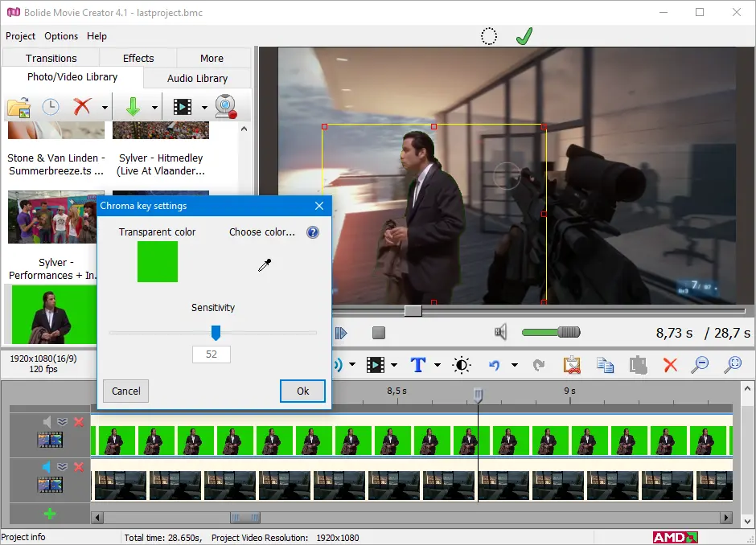Switch to the Audio Library tab
The height and width of the screenshot is (545, 756).
[197, 78]
